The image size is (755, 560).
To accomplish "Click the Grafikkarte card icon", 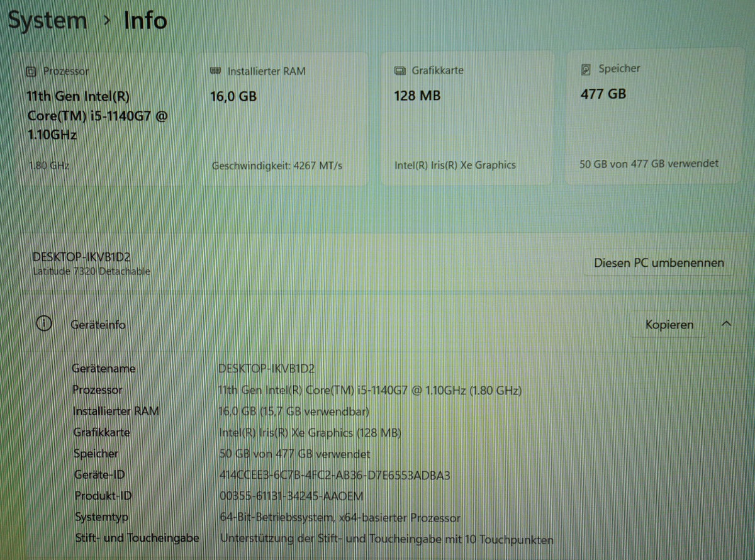I will click(400, 70).
